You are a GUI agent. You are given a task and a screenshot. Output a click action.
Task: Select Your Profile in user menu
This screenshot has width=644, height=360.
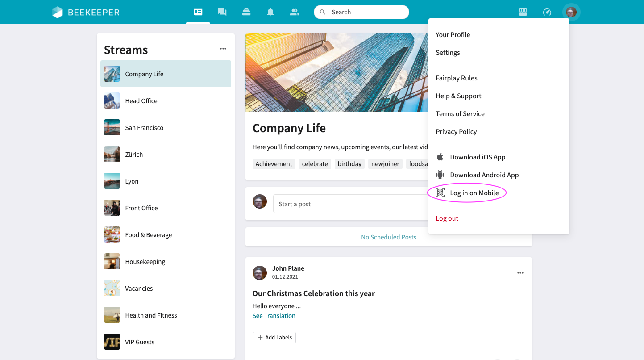click(453, 35)
